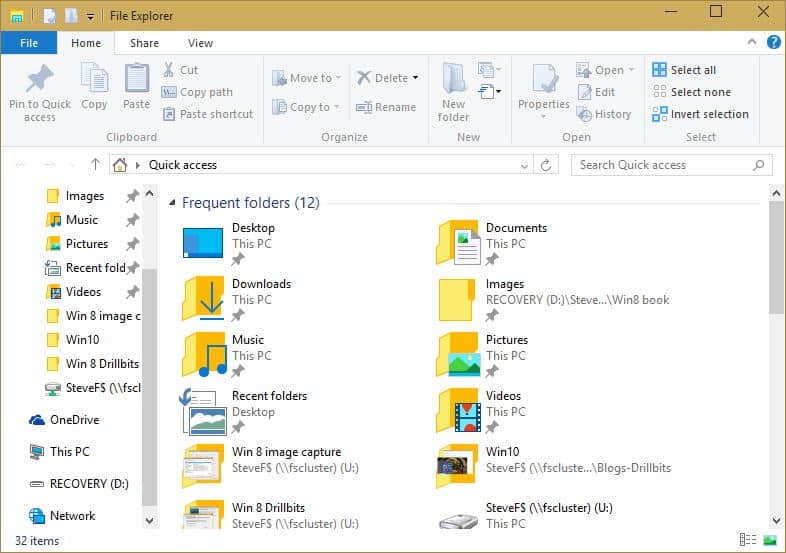Switch to details view icon
This screenshot has height=553, width=786.
pyautogui.click(x=747, y=540)
